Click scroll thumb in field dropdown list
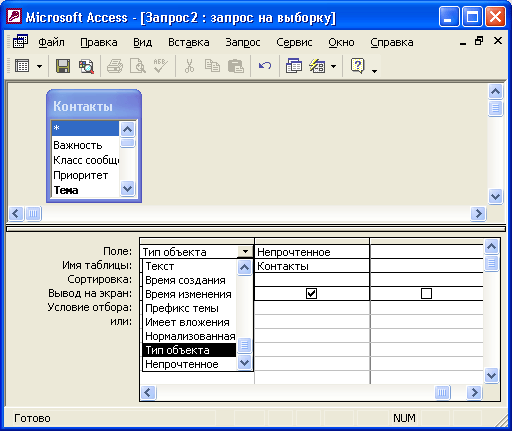The width and height of the screenshot is (512, 431). pyautogui.click(x=244, y=345)
